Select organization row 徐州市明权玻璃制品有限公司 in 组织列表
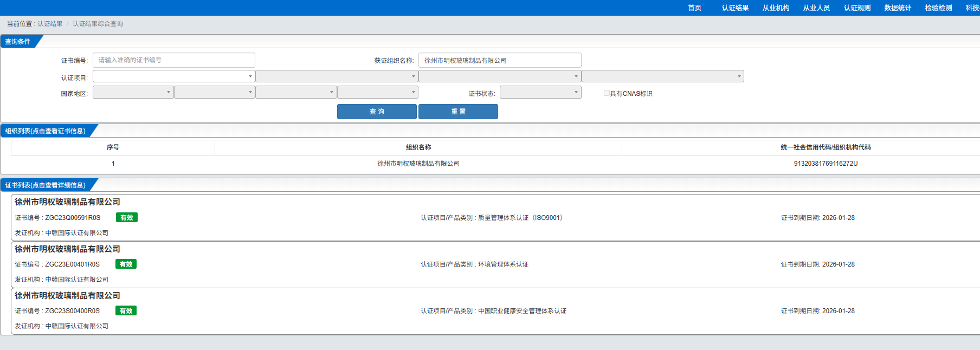Screen dimensions: 980x350 point(418,164)
